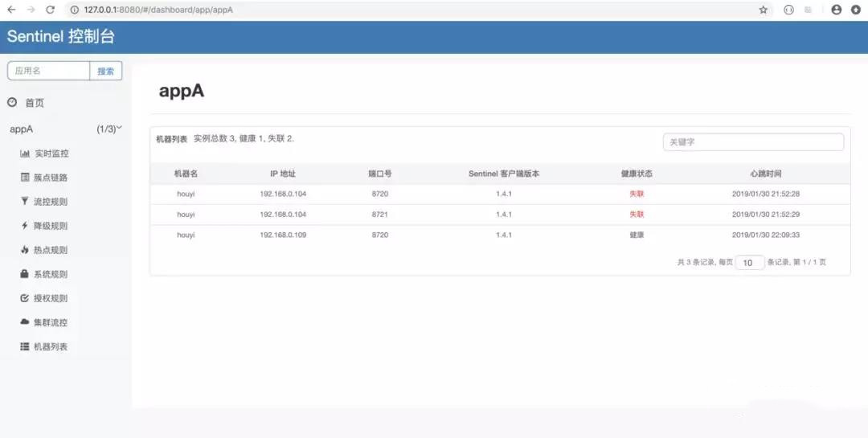
Task: Click the records-per-page field showing 10
Action: point(750,263)
